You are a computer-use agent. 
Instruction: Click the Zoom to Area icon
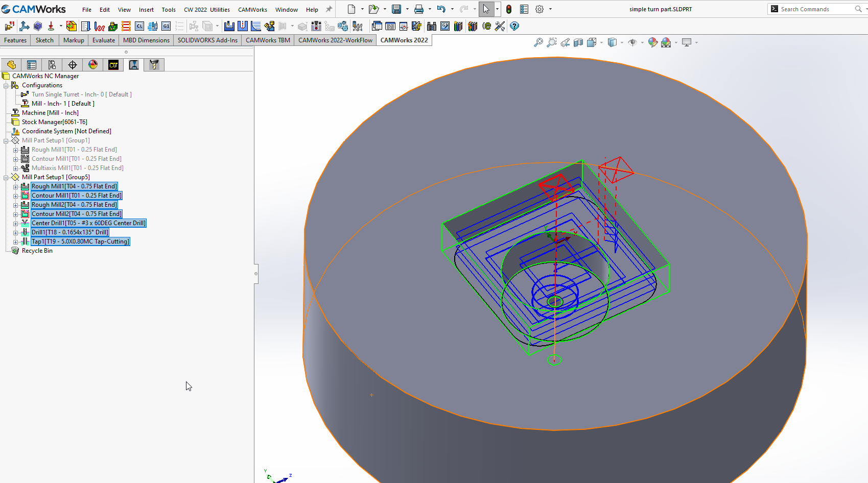552,42
